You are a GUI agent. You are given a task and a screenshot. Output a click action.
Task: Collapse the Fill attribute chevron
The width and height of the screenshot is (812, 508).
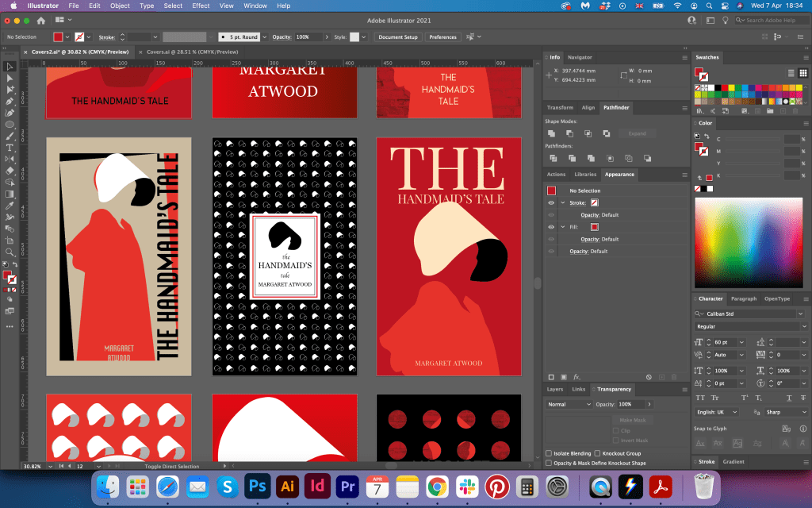coord(562,226)
